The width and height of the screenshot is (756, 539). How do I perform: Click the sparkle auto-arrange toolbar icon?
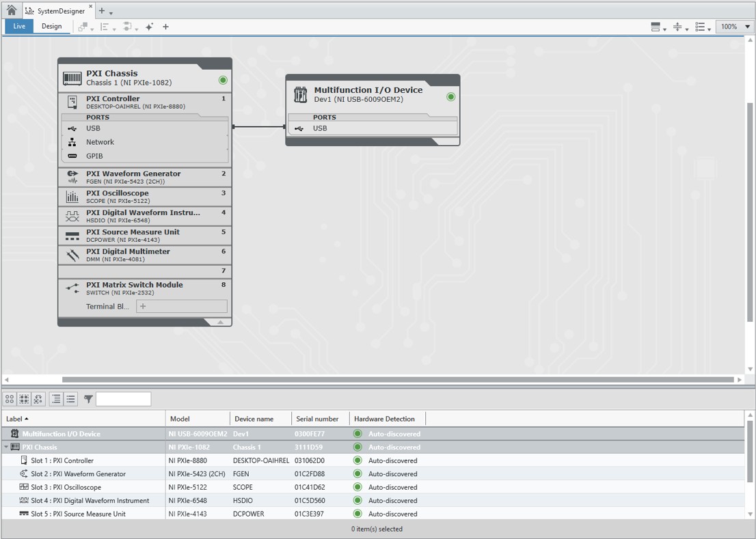coord(150,27)
